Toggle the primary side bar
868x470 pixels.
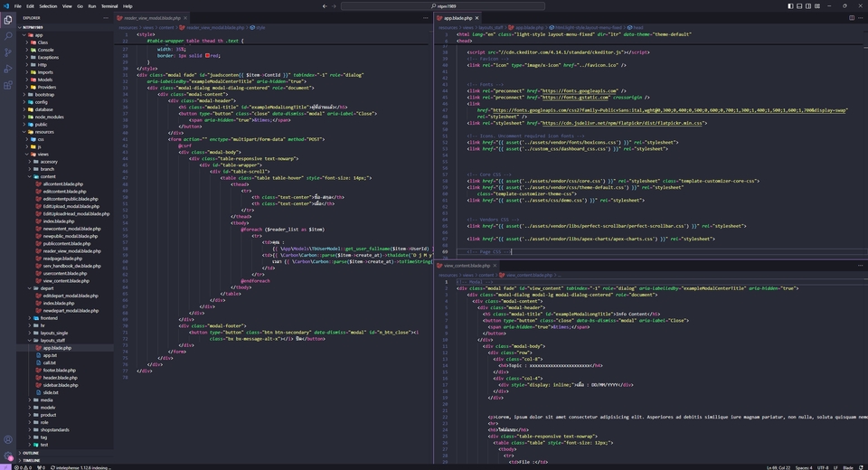[x=790, y=6]
